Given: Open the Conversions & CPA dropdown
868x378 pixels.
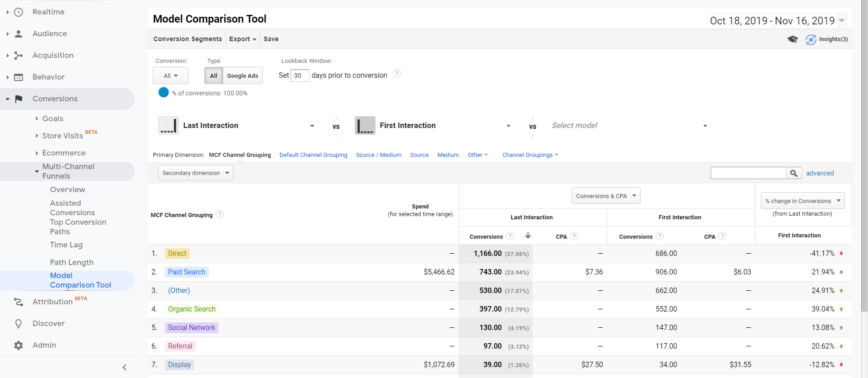Looking at the screenshot, I should (x=606, y=196).
